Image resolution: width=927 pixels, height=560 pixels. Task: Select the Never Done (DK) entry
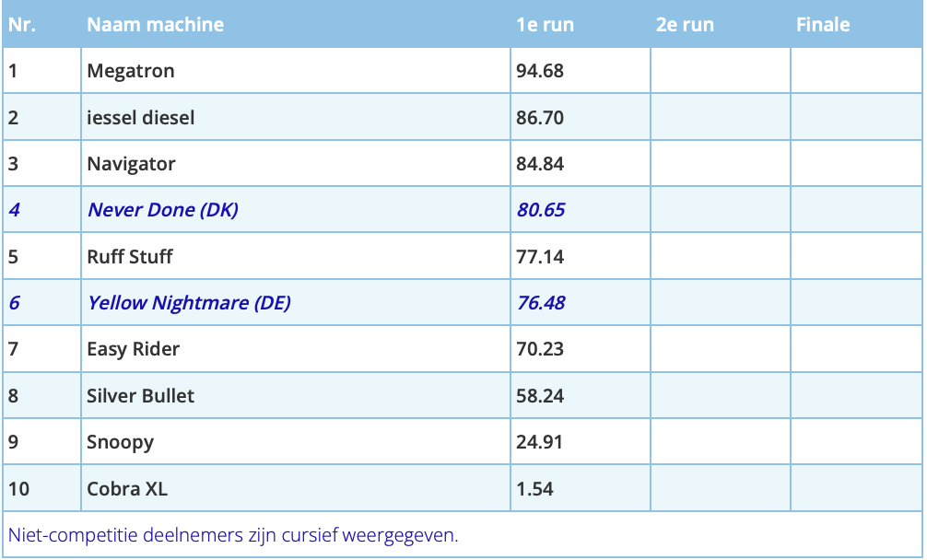pyautogui.click(x=163, y=210)
